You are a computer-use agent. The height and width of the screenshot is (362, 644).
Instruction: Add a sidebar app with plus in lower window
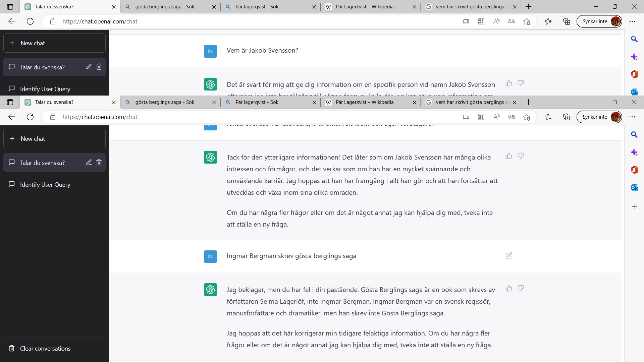[634, 206]
